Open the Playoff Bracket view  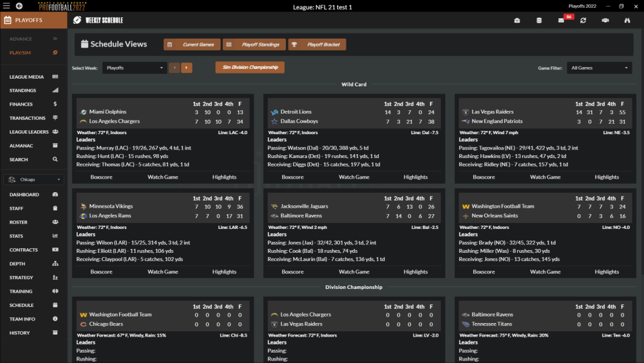(317, 44)
